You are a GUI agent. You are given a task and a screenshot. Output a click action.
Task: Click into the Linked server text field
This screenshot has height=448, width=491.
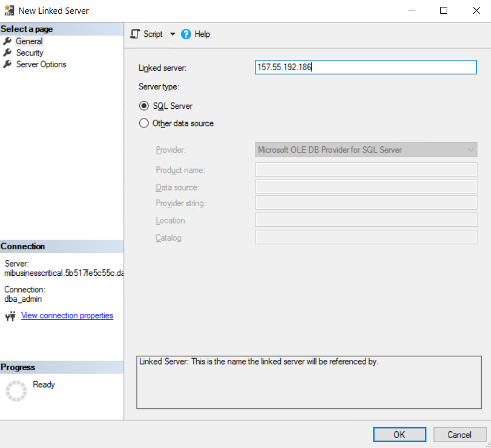366,67
